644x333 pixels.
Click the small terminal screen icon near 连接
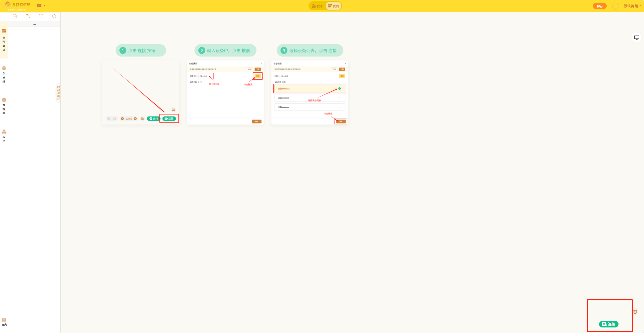coord(635,312)
